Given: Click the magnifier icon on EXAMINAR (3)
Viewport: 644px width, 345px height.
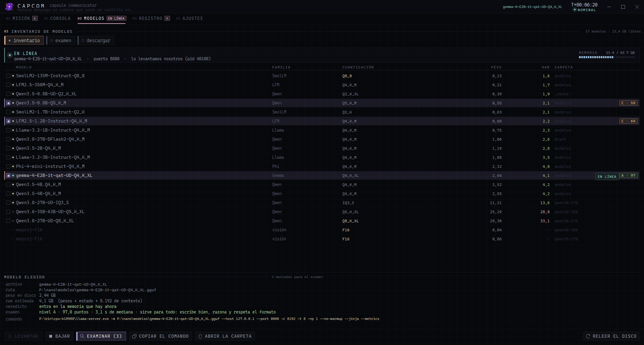Looking at the screenshot, I should (x=82, y=336).
